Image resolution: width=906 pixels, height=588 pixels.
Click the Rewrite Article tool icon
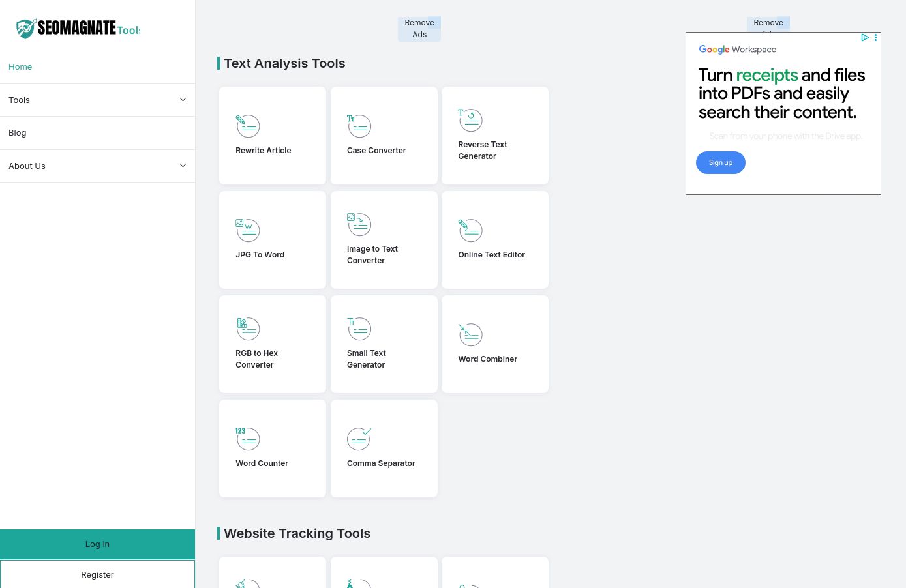point(247,126)
